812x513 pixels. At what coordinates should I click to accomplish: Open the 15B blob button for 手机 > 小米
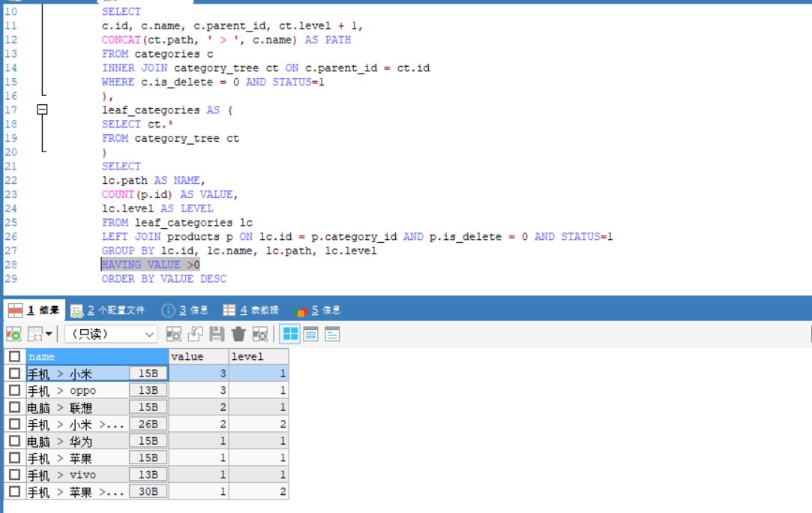[x=148, y=373]
